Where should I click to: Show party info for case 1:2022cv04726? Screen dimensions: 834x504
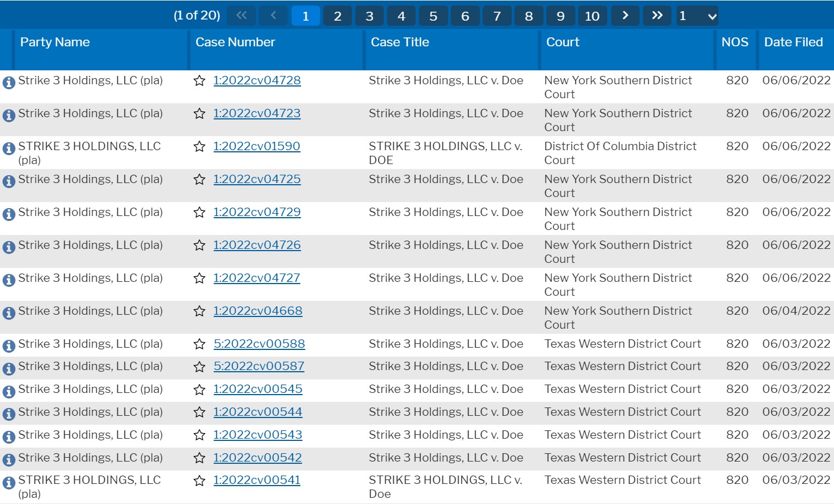[9, 247]
